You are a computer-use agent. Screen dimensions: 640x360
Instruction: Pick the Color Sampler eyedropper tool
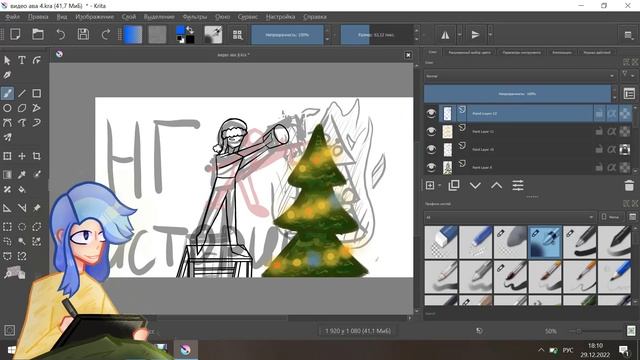click(x=22, y=175)
